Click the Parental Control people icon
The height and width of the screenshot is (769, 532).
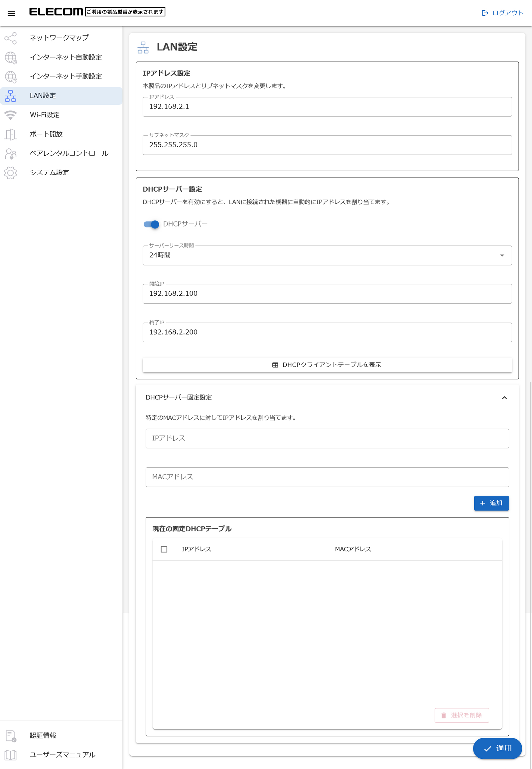(11, 154)
